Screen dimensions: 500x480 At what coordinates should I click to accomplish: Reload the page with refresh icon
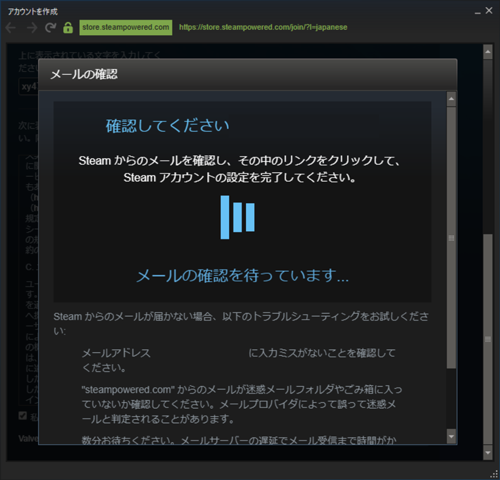(x=50, y=28)
